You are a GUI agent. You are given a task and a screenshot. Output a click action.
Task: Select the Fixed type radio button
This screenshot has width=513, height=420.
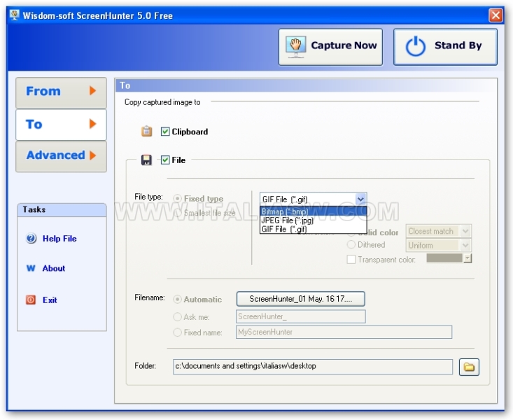click(177, 198)
